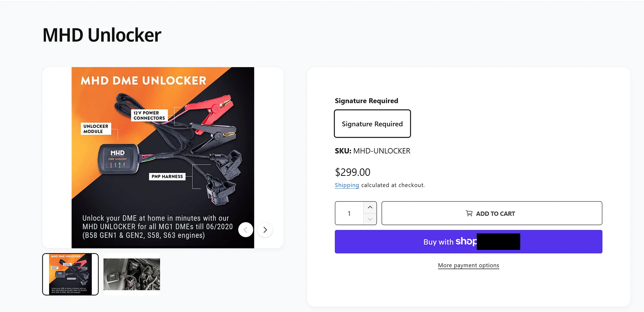This screenshot has height=312, width=644.
Task: Click the quantity input field
Action: (349, 213)
